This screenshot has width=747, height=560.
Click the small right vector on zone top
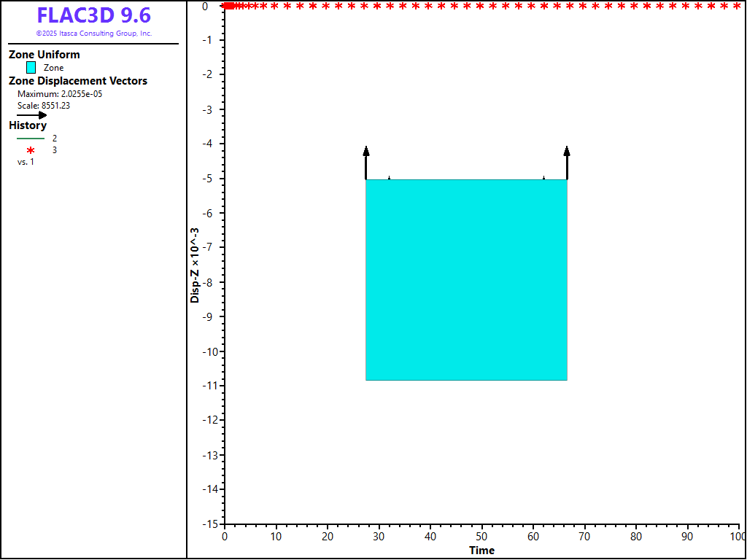(x=543, y=177)
